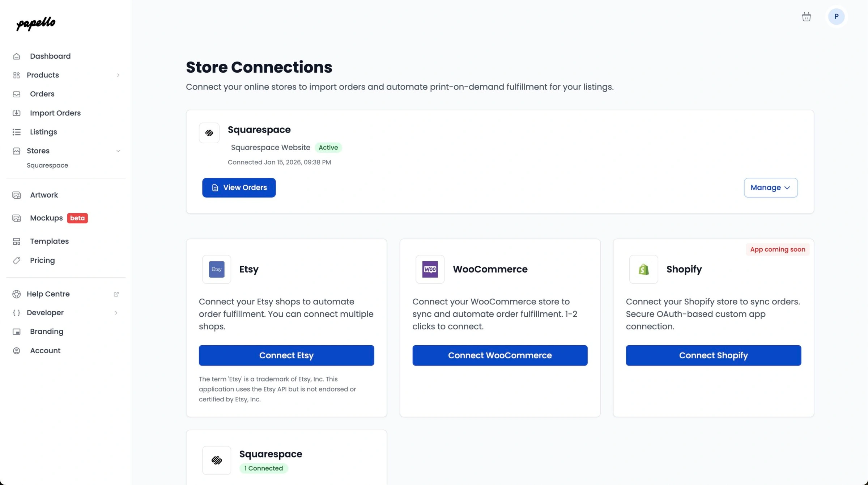Click the Templates sidebar icon
868x485 pixels.
(x=17, y=241)
